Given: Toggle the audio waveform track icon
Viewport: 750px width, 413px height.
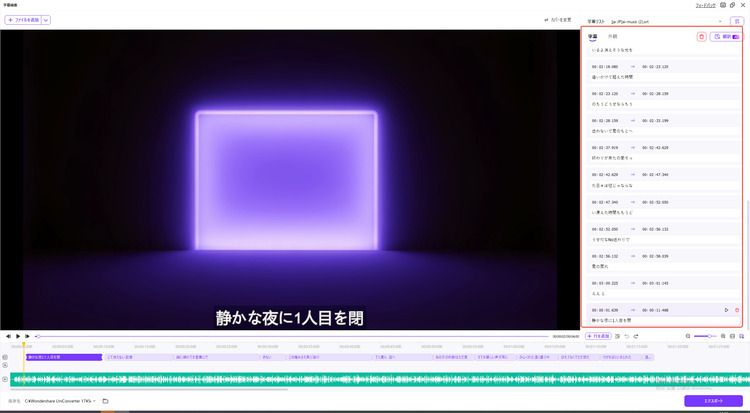Looking at the screenshot, I should coord(5,380).
